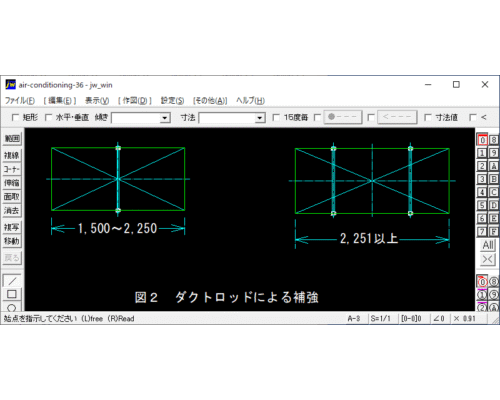Toggle the checkbox beside the <--- button
The width and height of the screenshot is (500, 400).
pyautogui.click(x=371, y=117)
